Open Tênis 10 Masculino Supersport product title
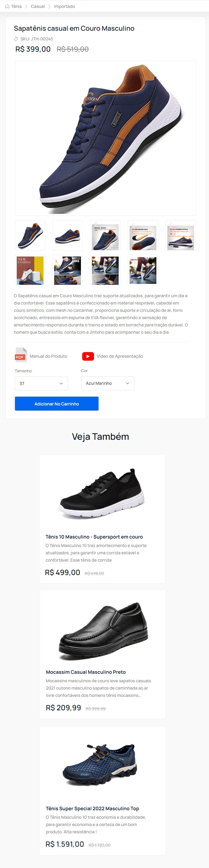The height and width of the screenshot is (868, 209). [94, 537]
